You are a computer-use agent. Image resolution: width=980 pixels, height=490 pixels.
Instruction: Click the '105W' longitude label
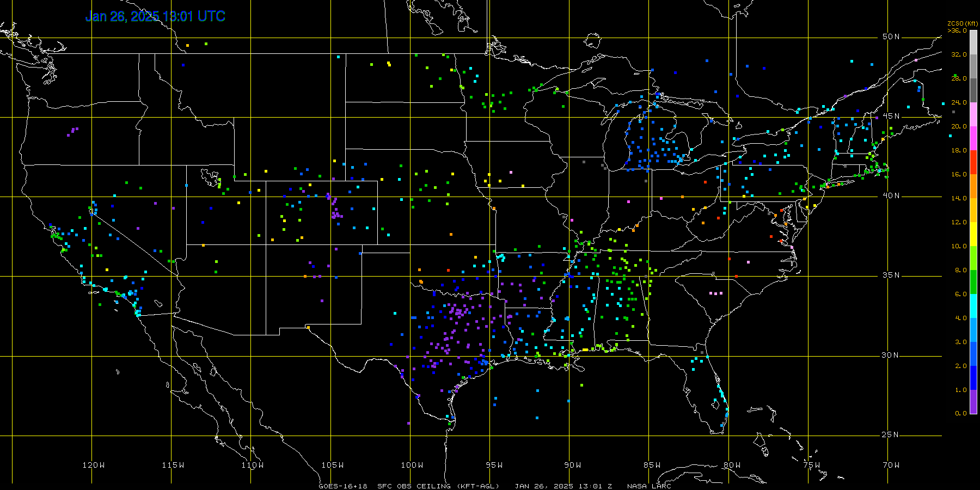point(332,465)
